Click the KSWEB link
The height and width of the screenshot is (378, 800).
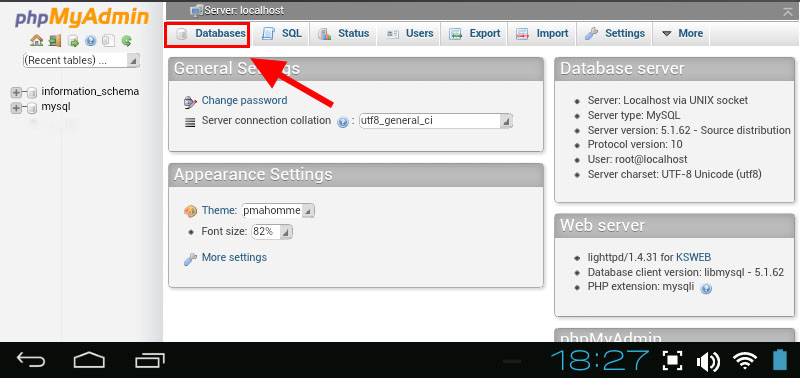point(693,257)
